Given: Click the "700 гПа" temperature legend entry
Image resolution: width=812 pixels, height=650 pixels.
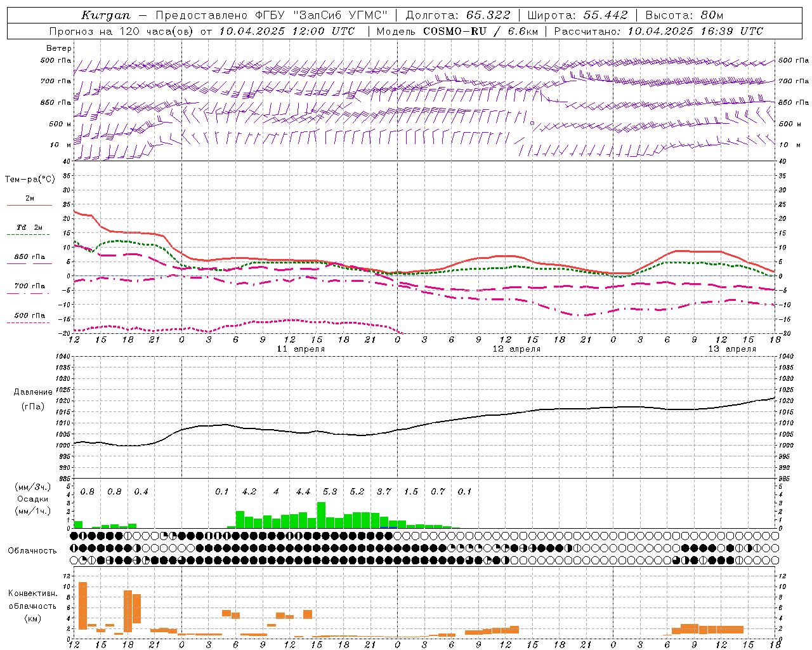Looking at the screenshot, I should 30,286.
